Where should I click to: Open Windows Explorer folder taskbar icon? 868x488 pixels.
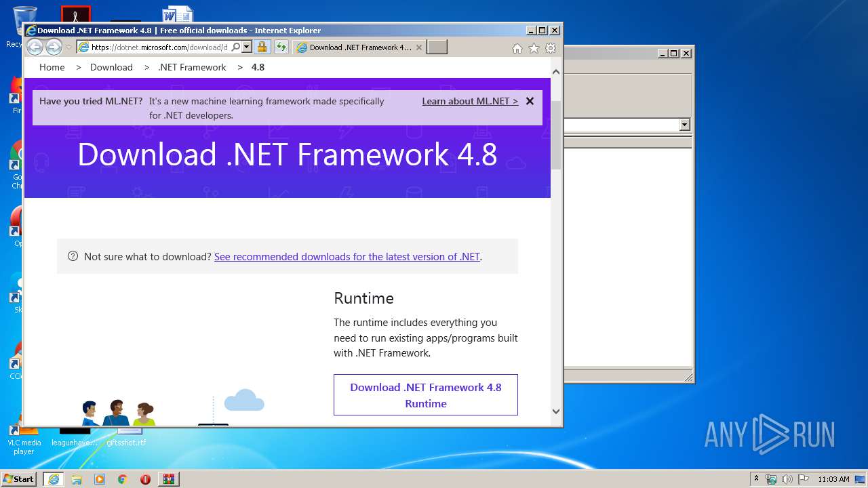pos(77,479)
